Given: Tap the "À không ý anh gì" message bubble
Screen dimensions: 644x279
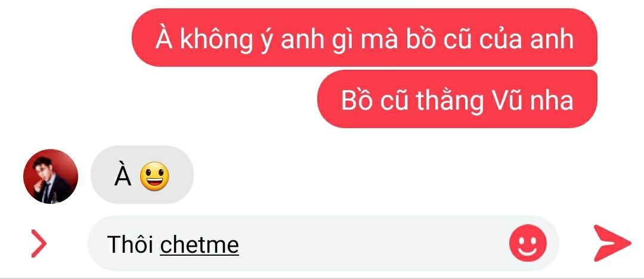Looking at the screenshot, I should (x=364, y=38).
